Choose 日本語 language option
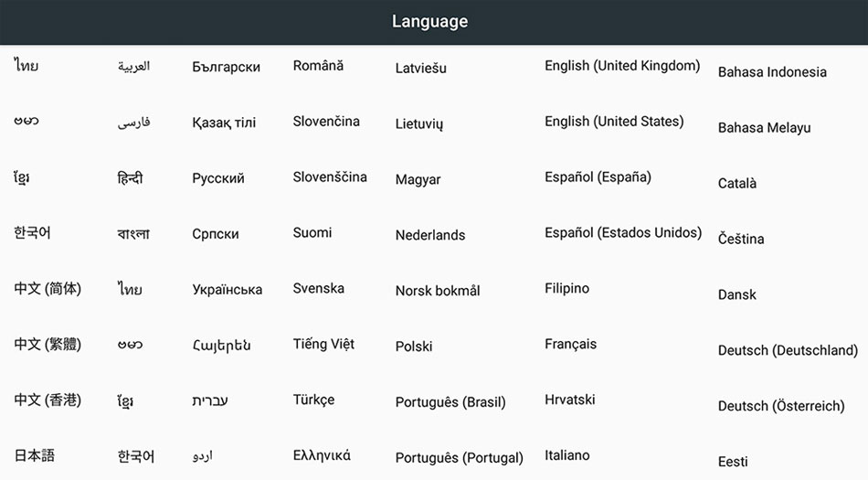The width and height of the screenshot is (868, 480). 35,455
